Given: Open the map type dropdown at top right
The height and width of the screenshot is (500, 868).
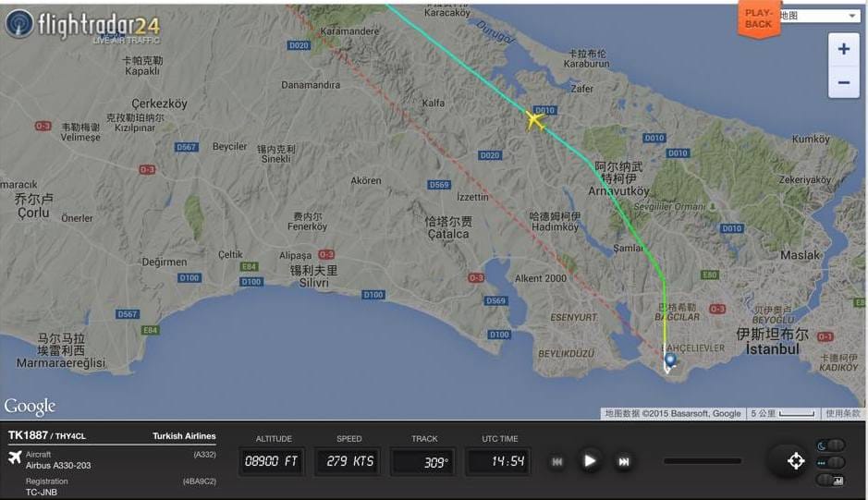Looking at the screenshot, I should 819,16.
